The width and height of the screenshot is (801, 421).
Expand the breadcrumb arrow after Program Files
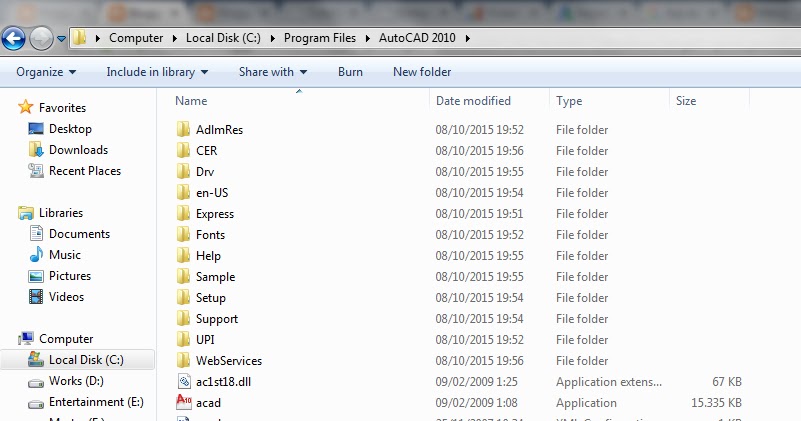point(367,38)
